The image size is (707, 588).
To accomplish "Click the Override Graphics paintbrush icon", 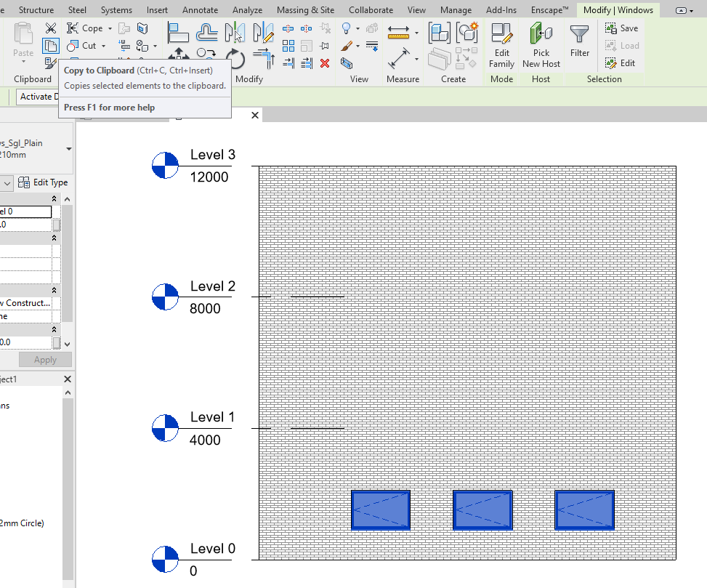I will coord(347,46).
